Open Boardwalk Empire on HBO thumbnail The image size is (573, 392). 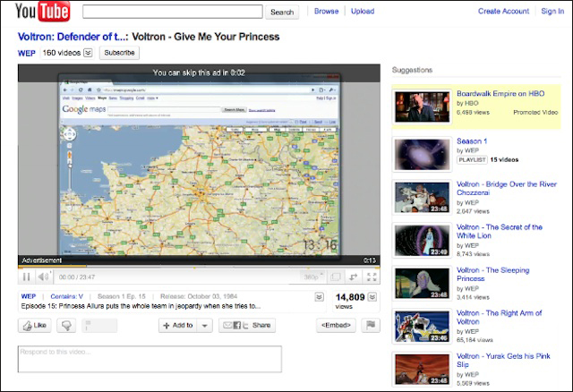coord(422,107)
